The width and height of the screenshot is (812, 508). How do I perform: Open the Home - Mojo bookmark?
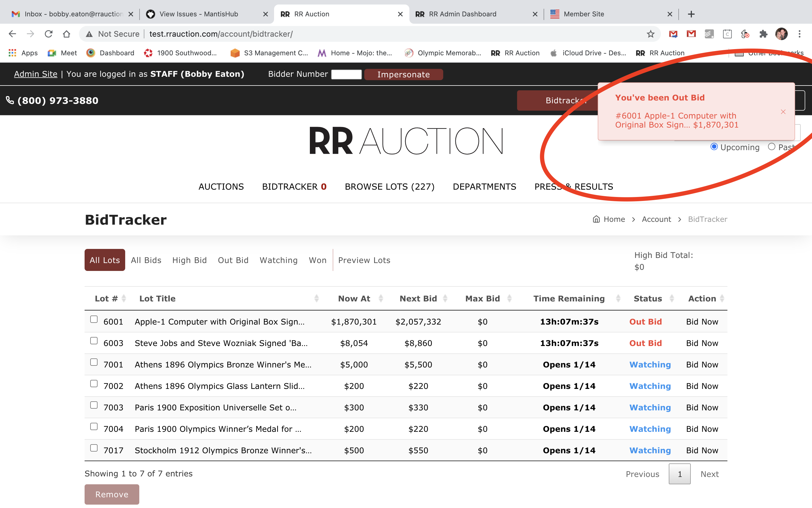[355, 53]
